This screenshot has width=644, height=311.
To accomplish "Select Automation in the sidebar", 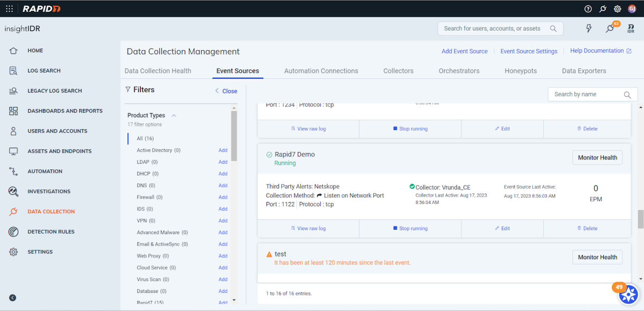I will [45, 171].
